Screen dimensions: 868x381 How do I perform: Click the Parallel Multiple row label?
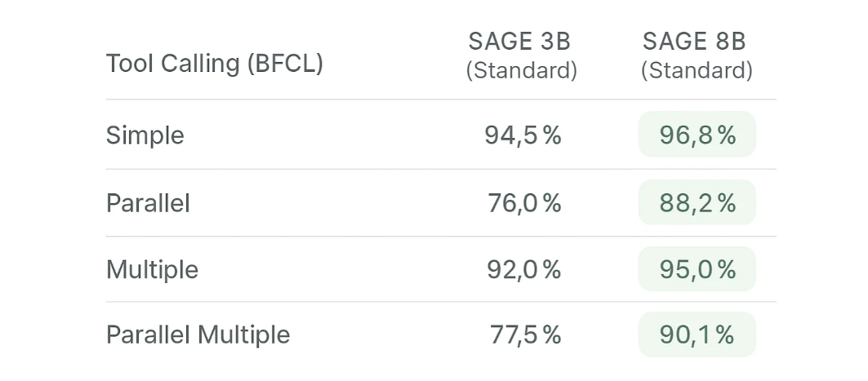tap(198, 334)
